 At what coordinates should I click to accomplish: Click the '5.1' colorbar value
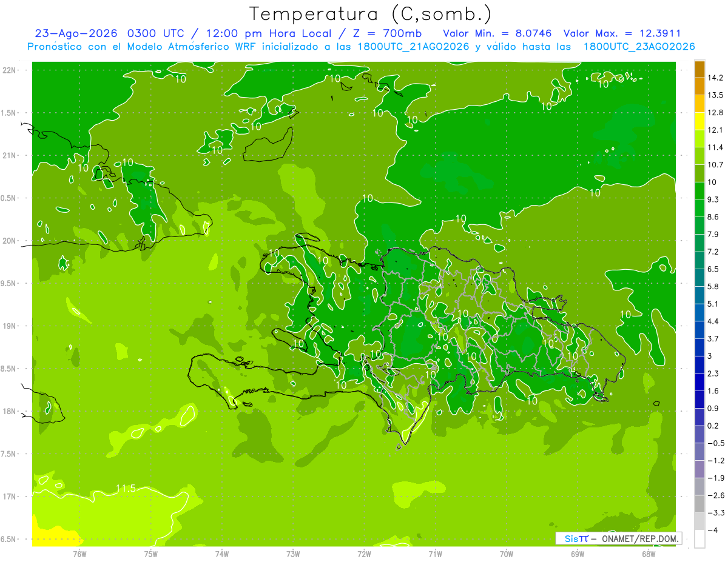tap(713, 304)
